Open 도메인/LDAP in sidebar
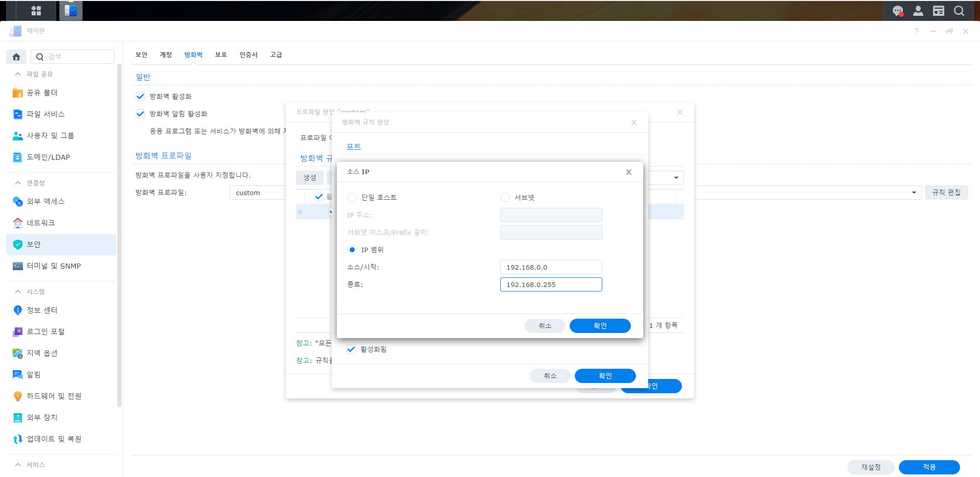Screen dimensions: 980x477 (x=61, y=157)
